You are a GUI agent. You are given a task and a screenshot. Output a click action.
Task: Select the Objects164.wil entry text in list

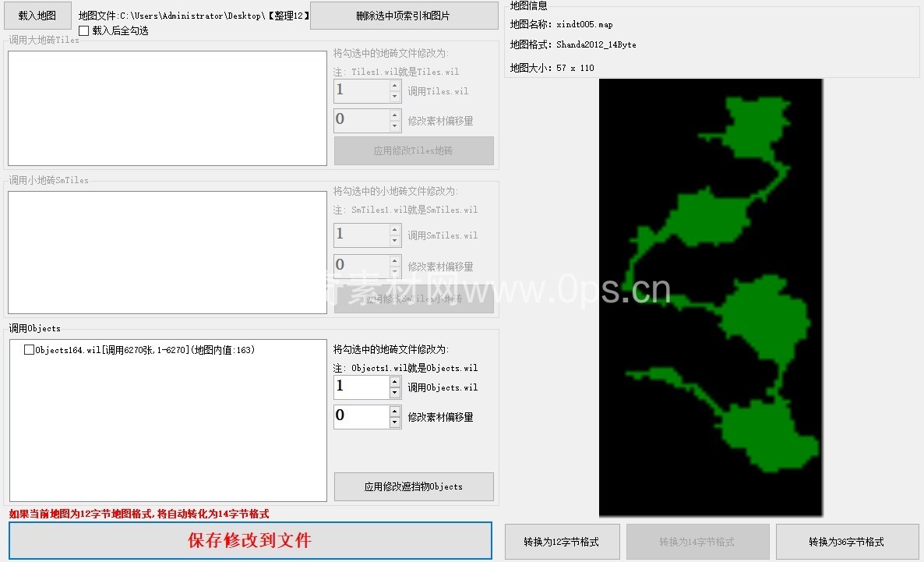145,351
